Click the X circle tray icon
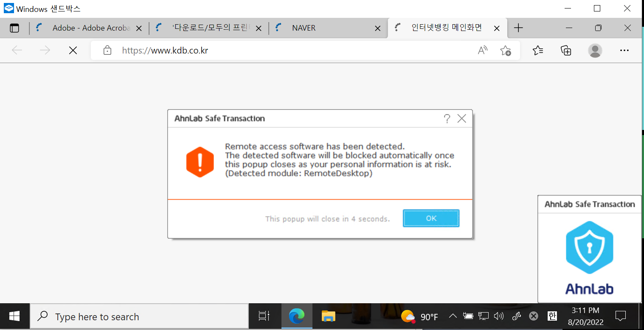 click(534, 316)
